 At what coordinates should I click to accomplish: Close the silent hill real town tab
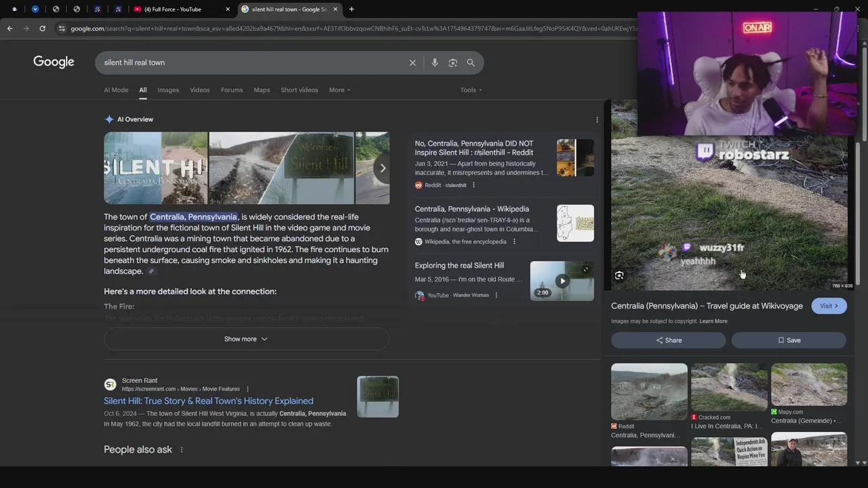click(x=335, y=9)
